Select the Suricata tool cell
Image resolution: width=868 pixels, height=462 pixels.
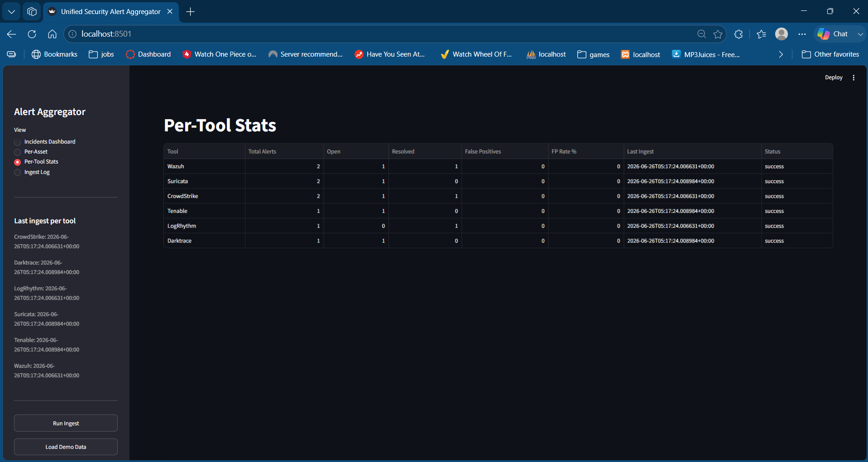(x=204, y=181)
